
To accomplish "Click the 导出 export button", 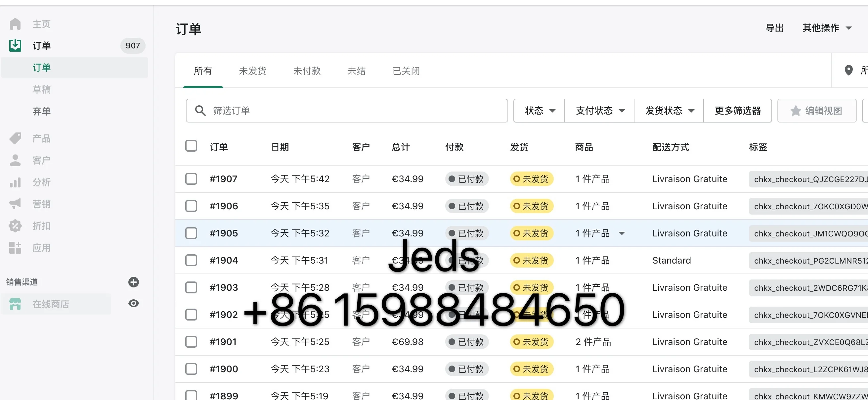I will 774,28.
